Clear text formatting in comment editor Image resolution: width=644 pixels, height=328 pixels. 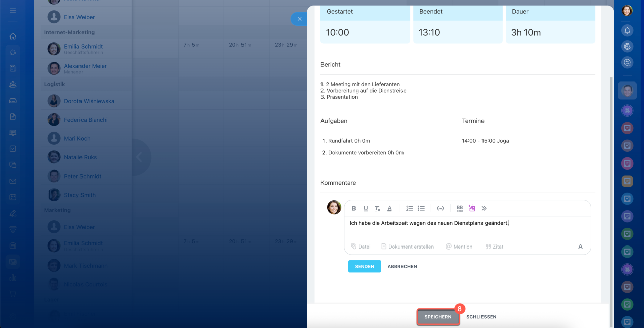[x=377, y=208]
